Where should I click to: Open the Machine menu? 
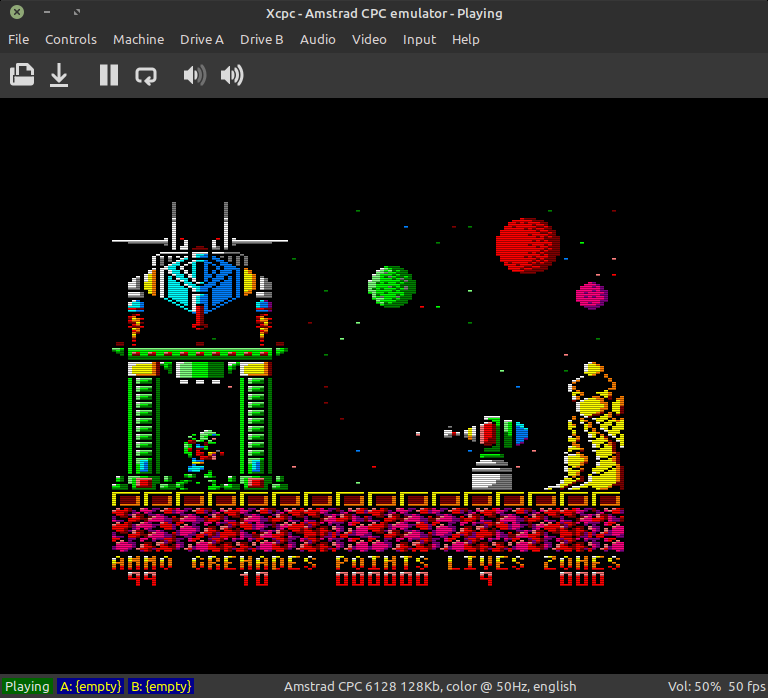(x=139, y=40)
